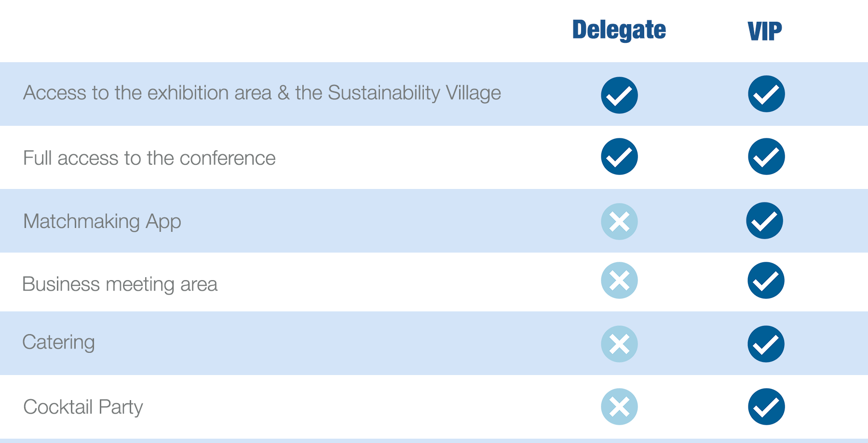Click VIP checkmark for Catering
868x443 pixels.
click(x=766, y=344)
